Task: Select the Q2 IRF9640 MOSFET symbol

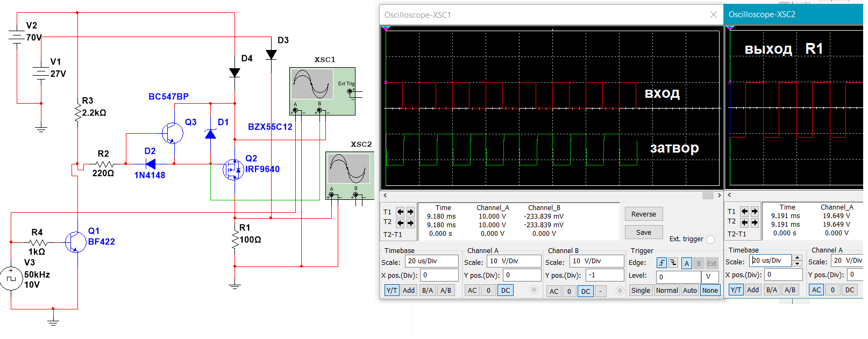Action: [x=233, y=170]
